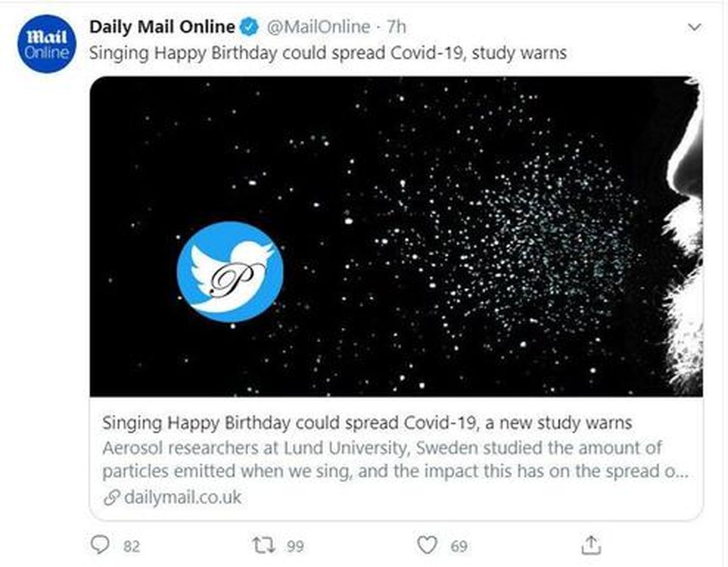Open the aerosol particles article image

click(461, 237)
